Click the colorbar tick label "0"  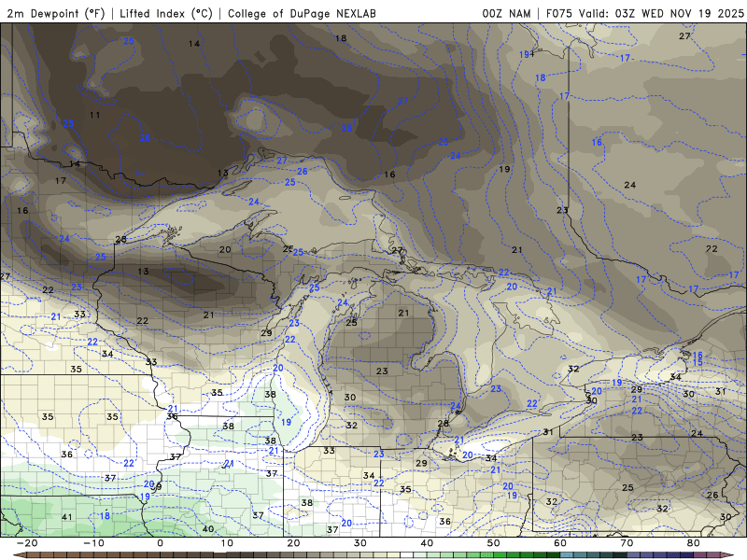click(x=160, y=543)
